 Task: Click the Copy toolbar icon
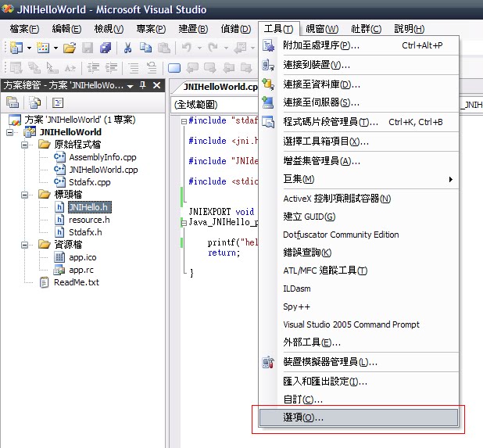(x=145, y=48)
